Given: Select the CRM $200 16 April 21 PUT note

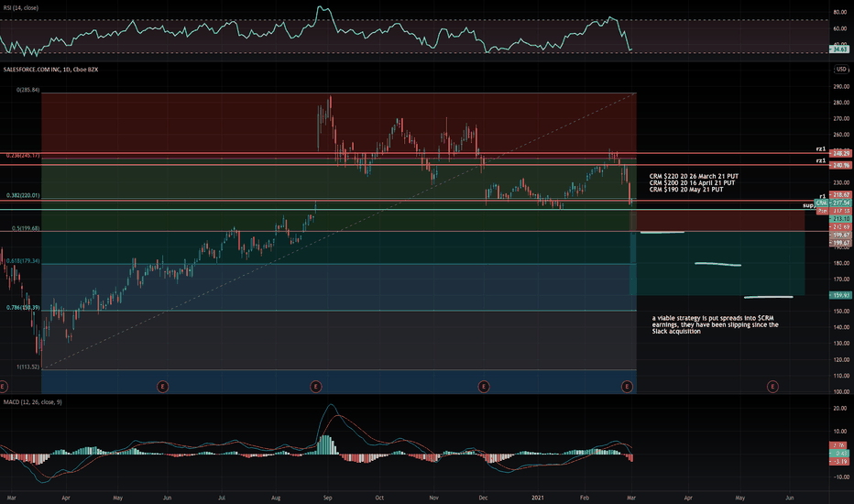Looking at the screenshot, I should 692,183.
